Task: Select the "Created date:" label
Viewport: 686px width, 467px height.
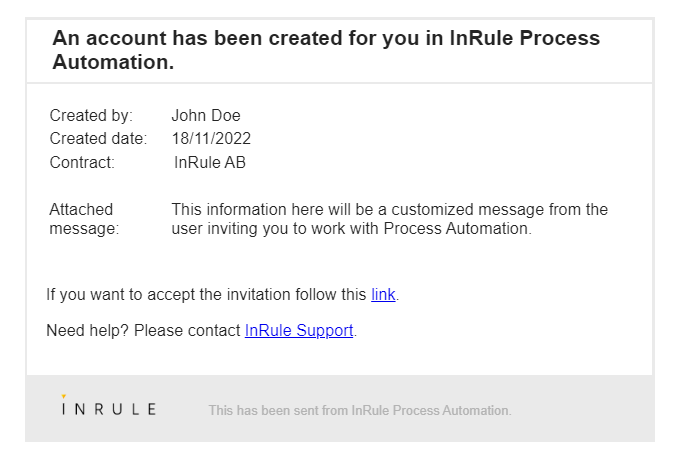Action: click(98, 139)
